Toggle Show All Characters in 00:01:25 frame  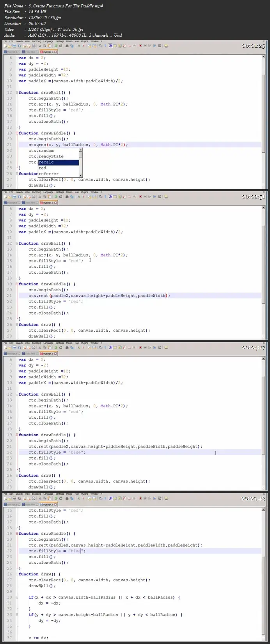[x=105, y=46]
